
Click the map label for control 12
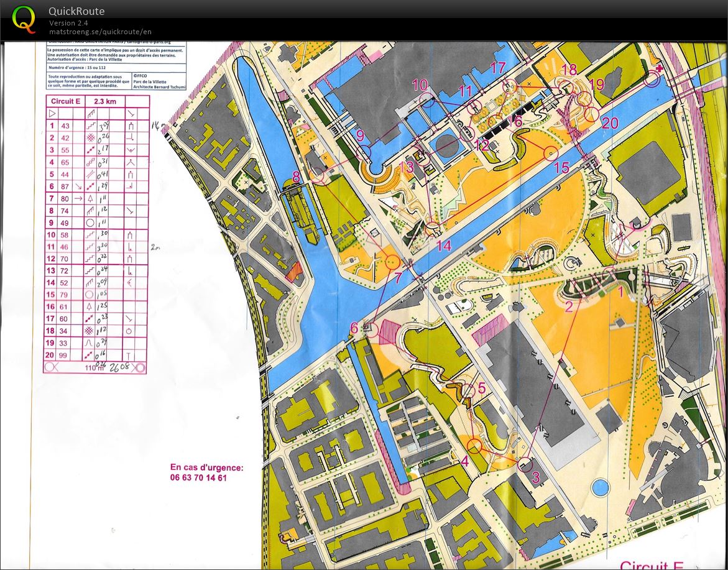[481, 145]
